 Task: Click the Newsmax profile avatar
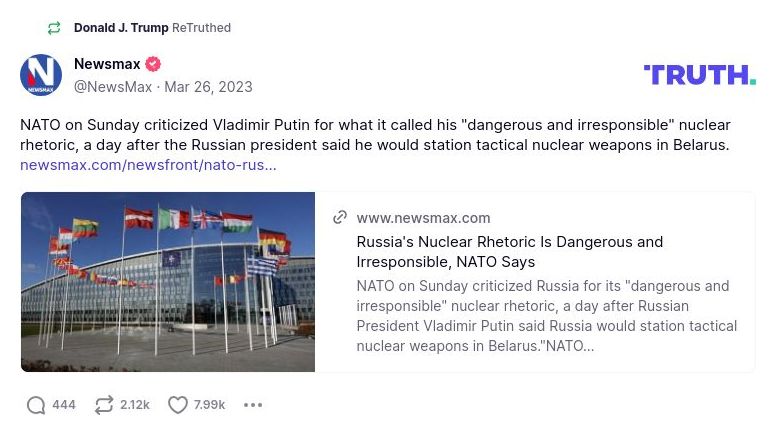[41, 75]
